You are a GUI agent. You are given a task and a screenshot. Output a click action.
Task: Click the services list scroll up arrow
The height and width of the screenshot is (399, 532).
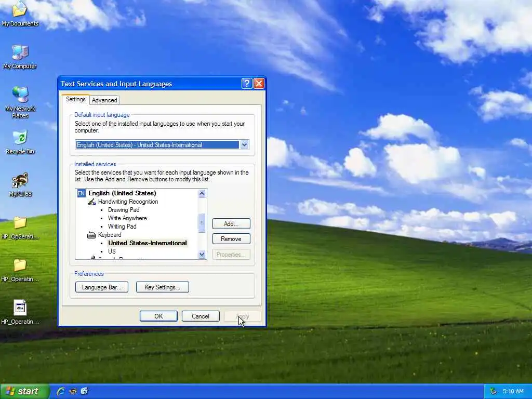[x=202, y=193]
